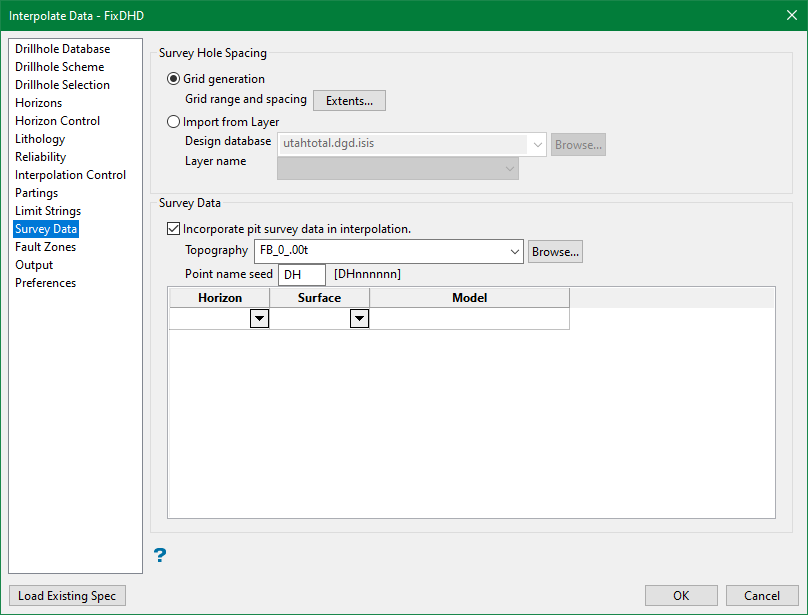This screenshot has height=615, width=808.
Task: Expand the Topography dropdown list
Action: (x=515, y=252)
